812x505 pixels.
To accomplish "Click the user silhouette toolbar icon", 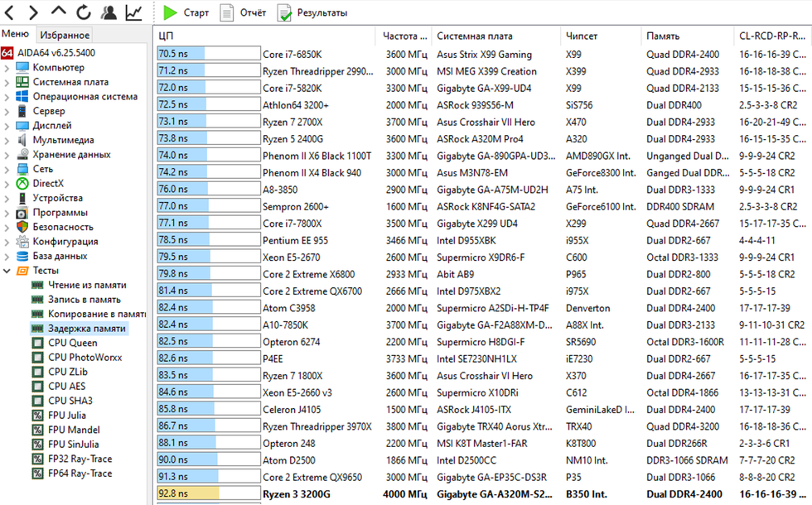I will 109,12.
